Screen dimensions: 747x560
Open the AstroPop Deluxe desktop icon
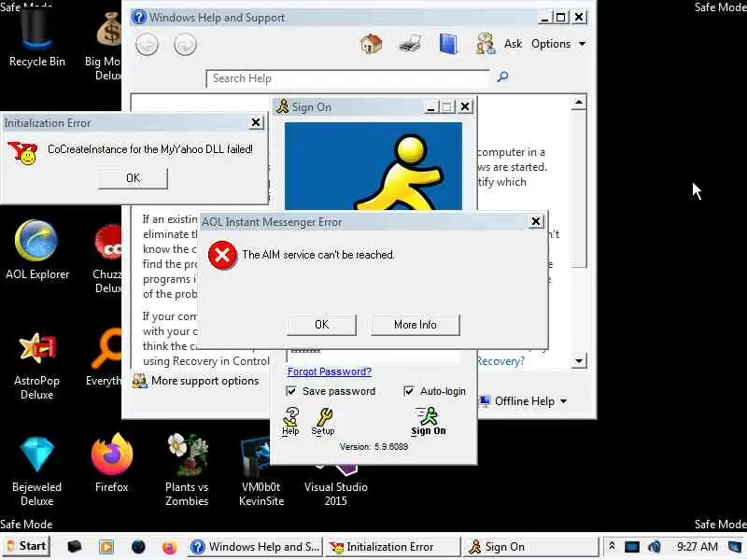[36, 366]
